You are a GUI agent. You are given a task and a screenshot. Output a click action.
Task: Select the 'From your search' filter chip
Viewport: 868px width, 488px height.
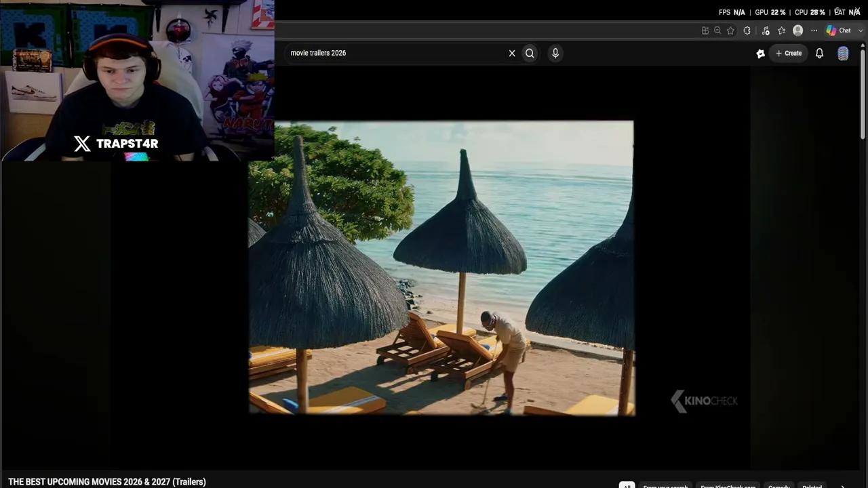tap(665, 485)
